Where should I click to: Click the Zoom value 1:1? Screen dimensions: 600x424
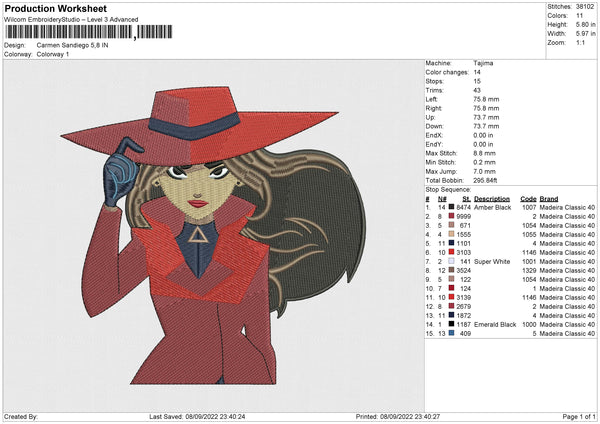tap(580, 42)
